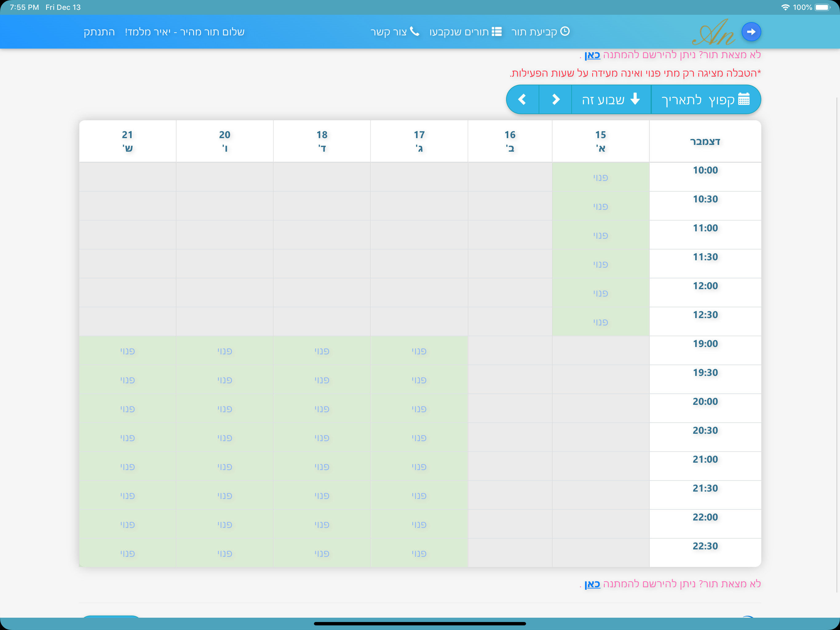Screen dimensions: 840x630
Task: Select free slot on the 20th at 21:00
Action: (224, 466)
